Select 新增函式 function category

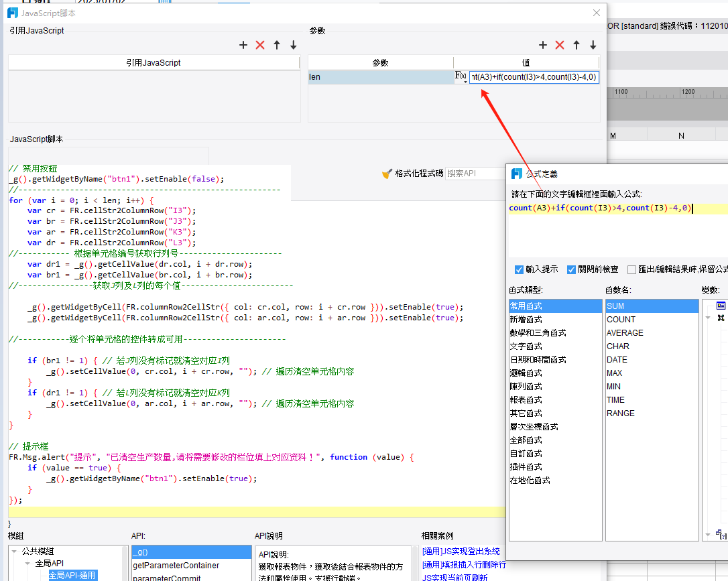pos(555,320)
